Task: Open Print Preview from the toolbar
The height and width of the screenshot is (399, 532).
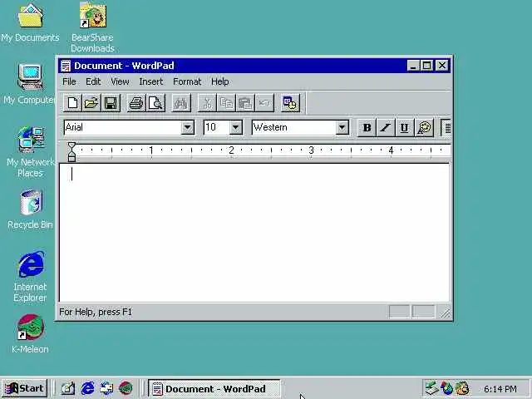Action: [x=155, y=103]
